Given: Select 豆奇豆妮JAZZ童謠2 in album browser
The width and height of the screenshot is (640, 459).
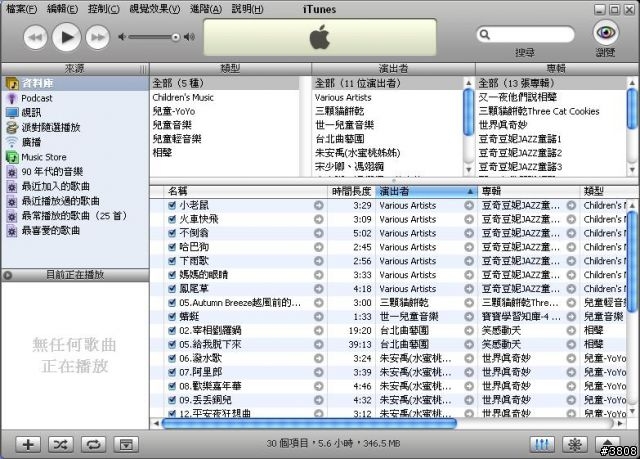Looking at the screenshot, I should (551, 153).
